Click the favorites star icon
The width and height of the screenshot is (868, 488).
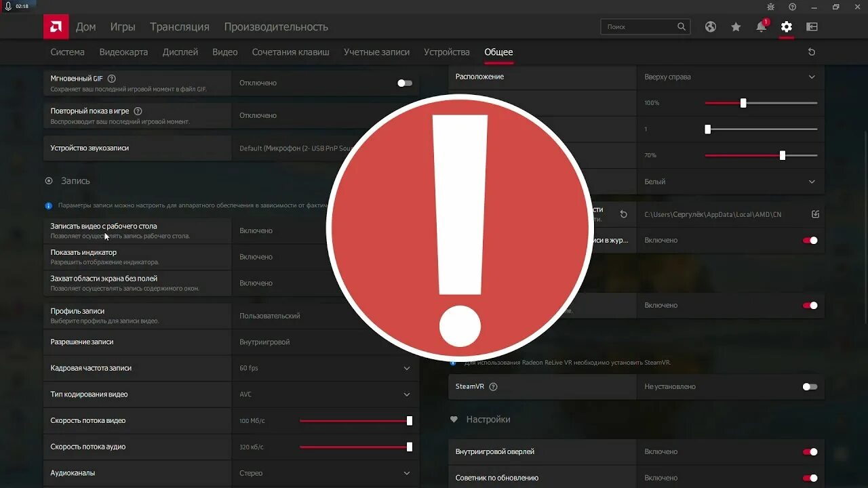pyautogui.click(x=736, y=26)
